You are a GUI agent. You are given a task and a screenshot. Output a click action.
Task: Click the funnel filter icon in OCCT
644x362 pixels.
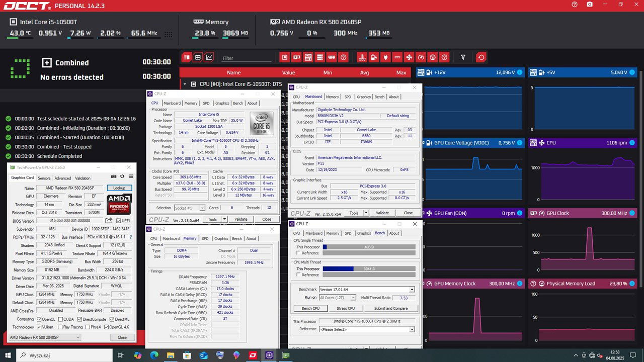coord(463,57)
